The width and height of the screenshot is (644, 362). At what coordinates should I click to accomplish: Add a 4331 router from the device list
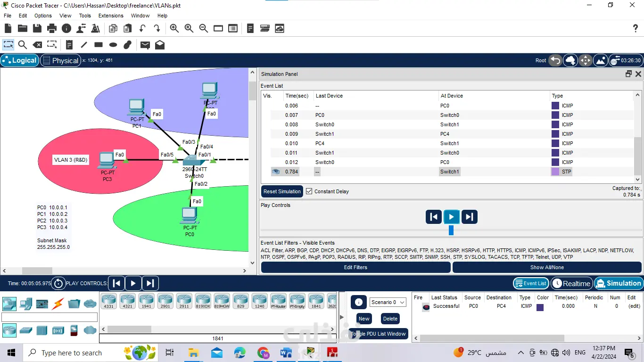108,301
